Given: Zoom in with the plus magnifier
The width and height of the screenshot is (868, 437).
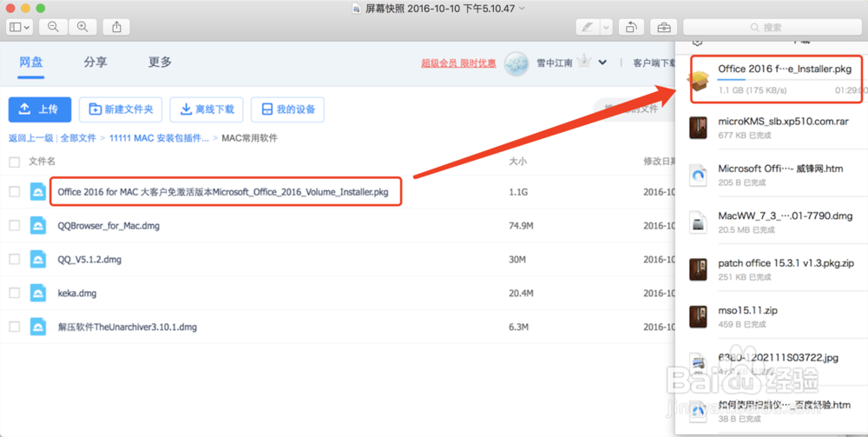Looking at the screenshot, I should point(82,27).
